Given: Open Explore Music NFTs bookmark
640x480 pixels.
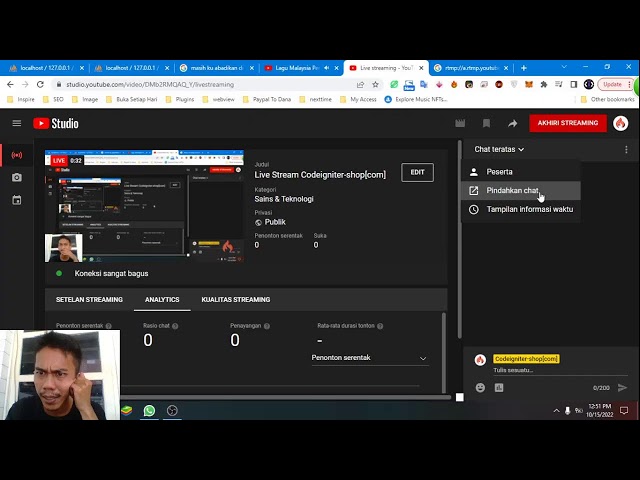Looking at the screenshot, I should 416,99.
